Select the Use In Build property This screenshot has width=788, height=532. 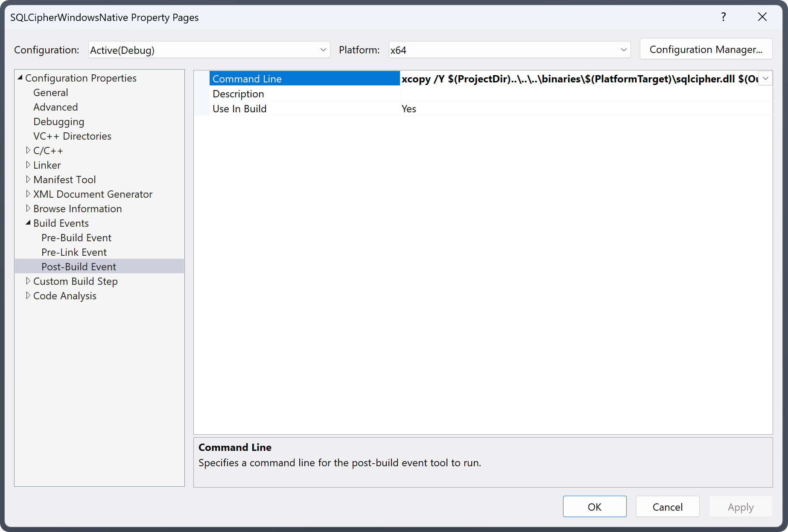305,109
